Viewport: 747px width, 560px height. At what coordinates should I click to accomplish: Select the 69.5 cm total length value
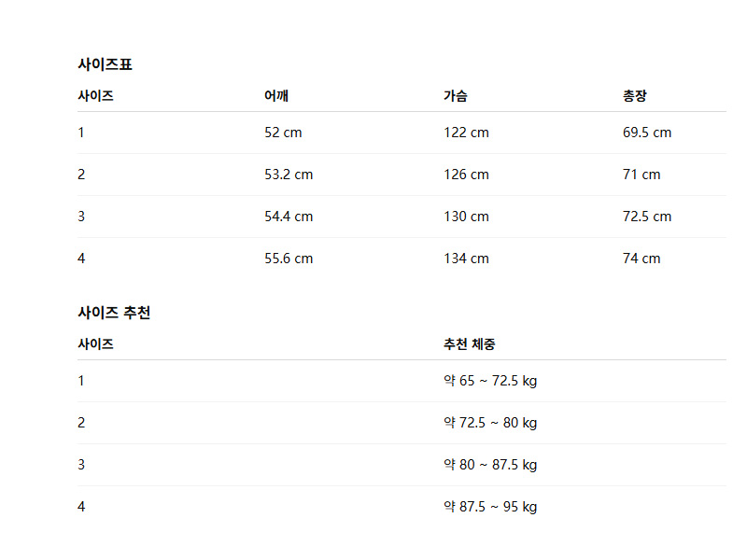(647, 133)
